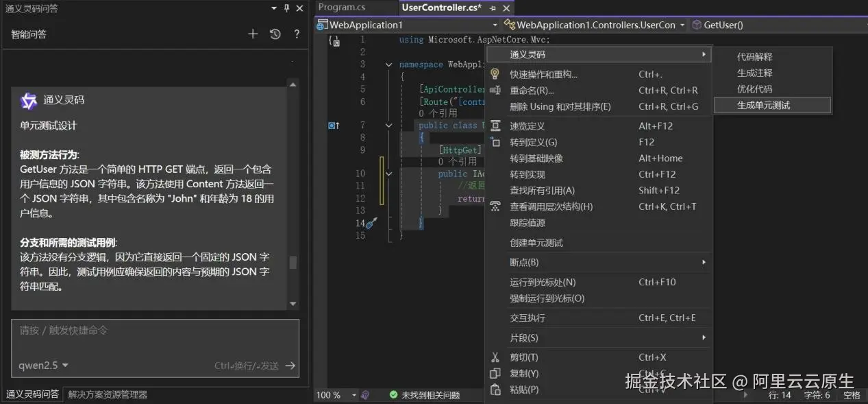Send the message with arrow icon
This screenshot has width=868, height=404.
(290, 366)
